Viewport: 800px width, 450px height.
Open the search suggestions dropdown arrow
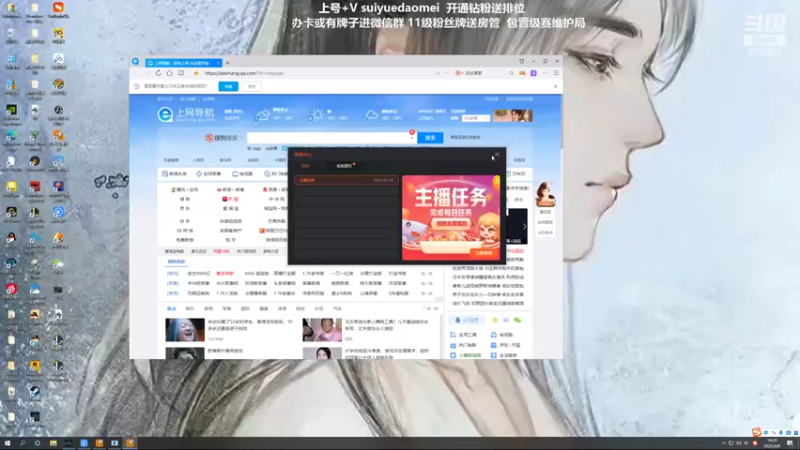point(411,138)
